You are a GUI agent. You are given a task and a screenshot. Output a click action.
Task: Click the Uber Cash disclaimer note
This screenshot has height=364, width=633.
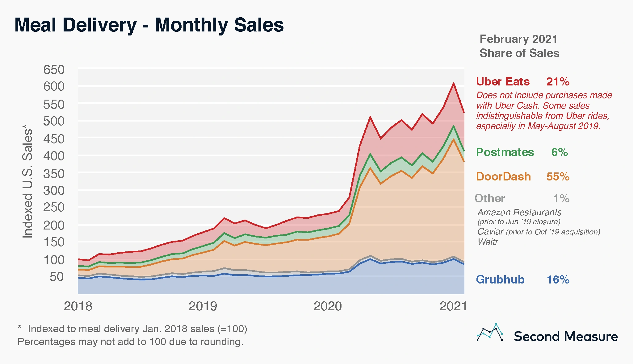point(543,110)
